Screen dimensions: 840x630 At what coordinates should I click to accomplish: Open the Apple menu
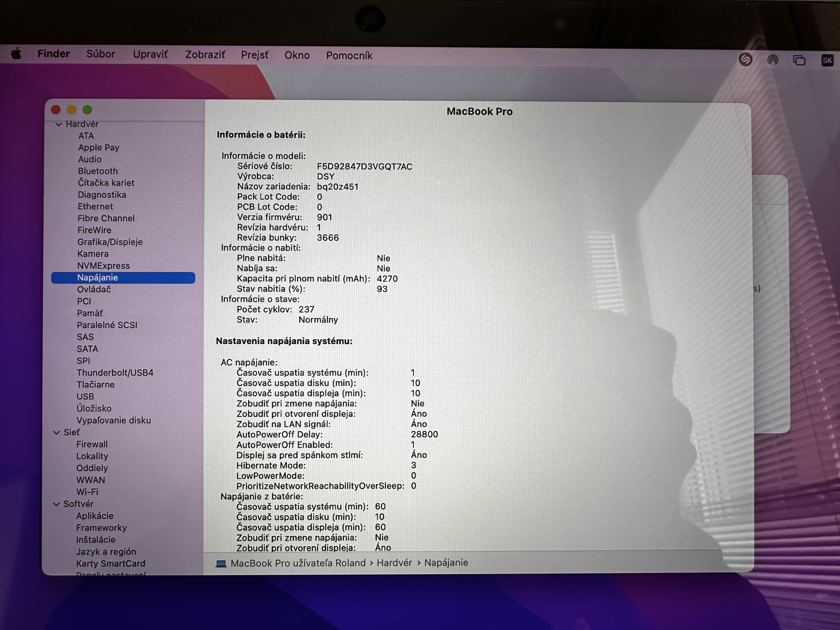coord(16,54)
